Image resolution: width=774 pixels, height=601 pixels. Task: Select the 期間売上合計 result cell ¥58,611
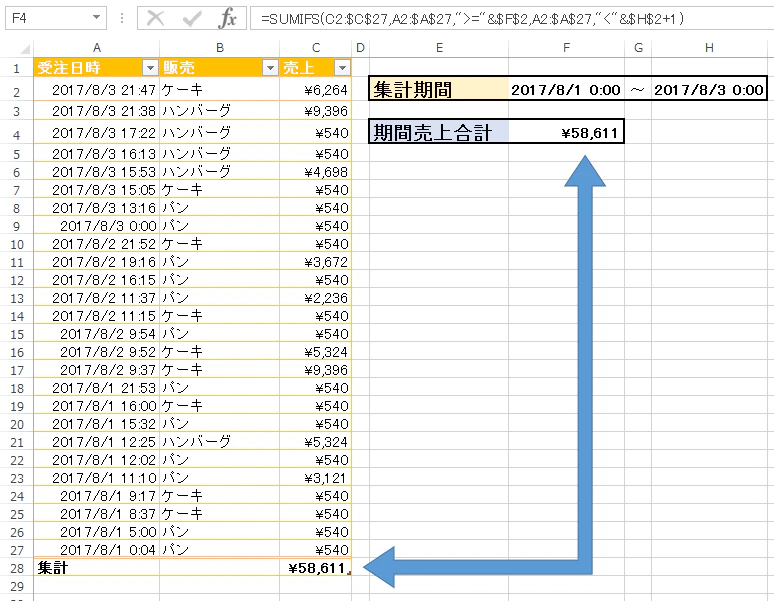[x=566, y=132]
